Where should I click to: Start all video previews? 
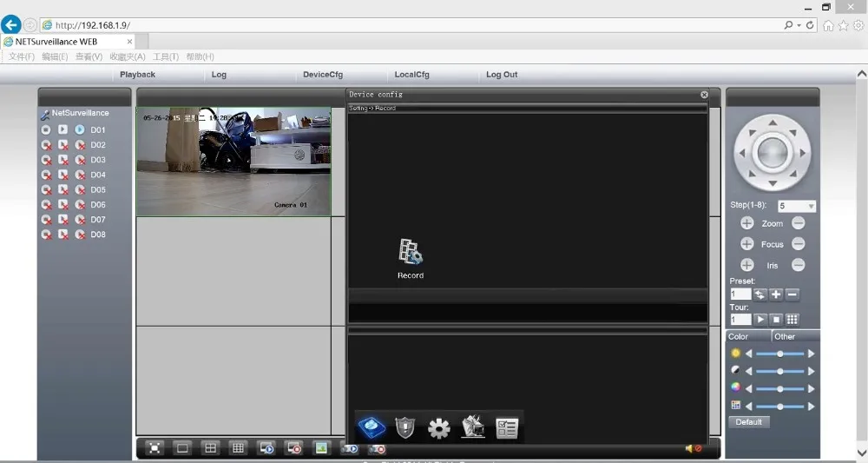tap(266, 448)
